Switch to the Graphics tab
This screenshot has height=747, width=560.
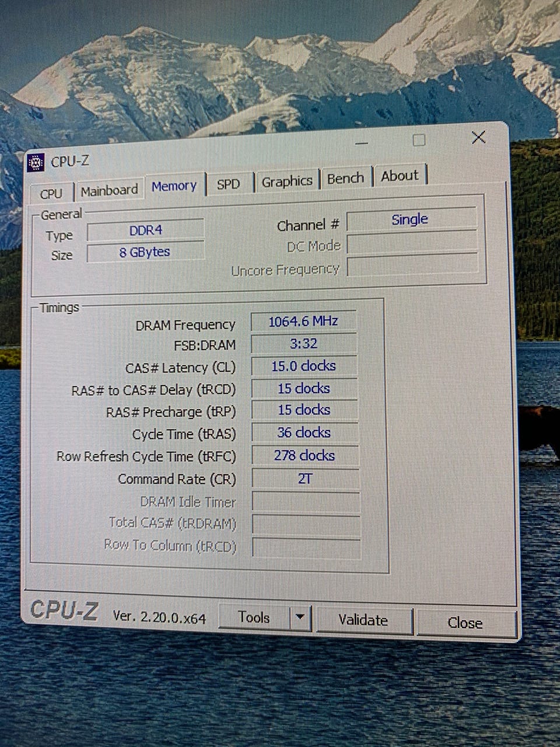287,181
